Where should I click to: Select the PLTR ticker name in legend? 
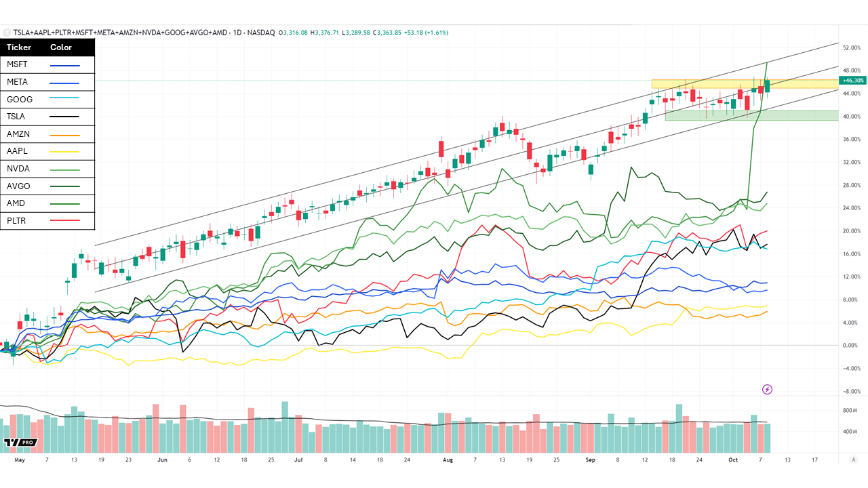click(x=17, y=221)
